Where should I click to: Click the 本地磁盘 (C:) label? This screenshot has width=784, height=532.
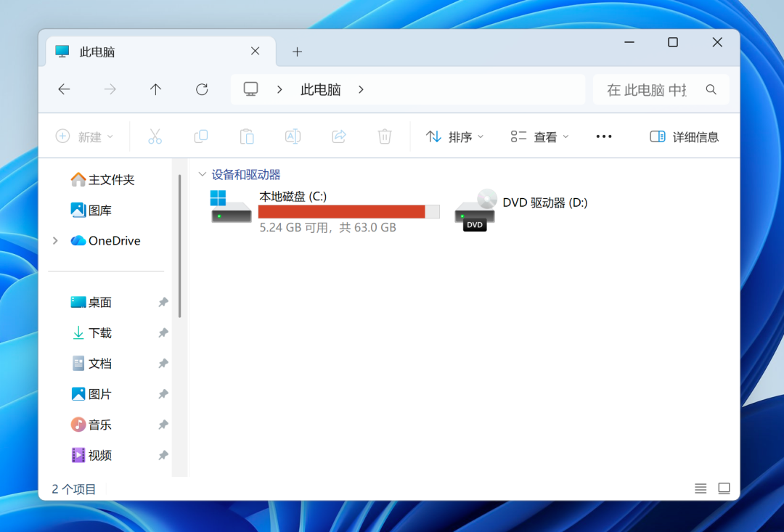click(293, 196)
